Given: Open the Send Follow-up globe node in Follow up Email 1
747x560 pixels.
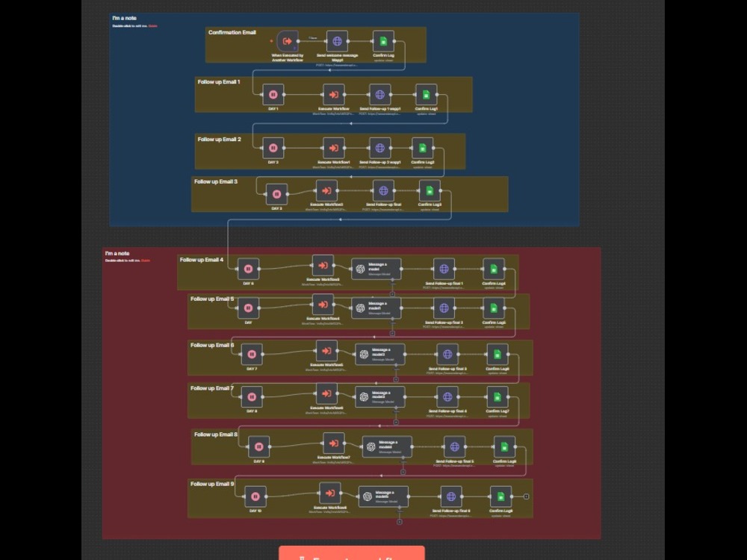Looking at the screenshot, I should pos(379,95).
